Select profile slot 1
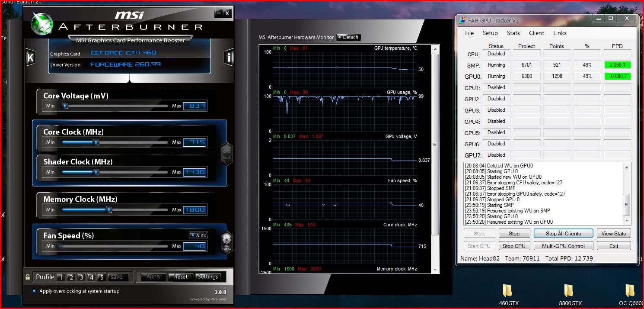 (x=61, y=277)
